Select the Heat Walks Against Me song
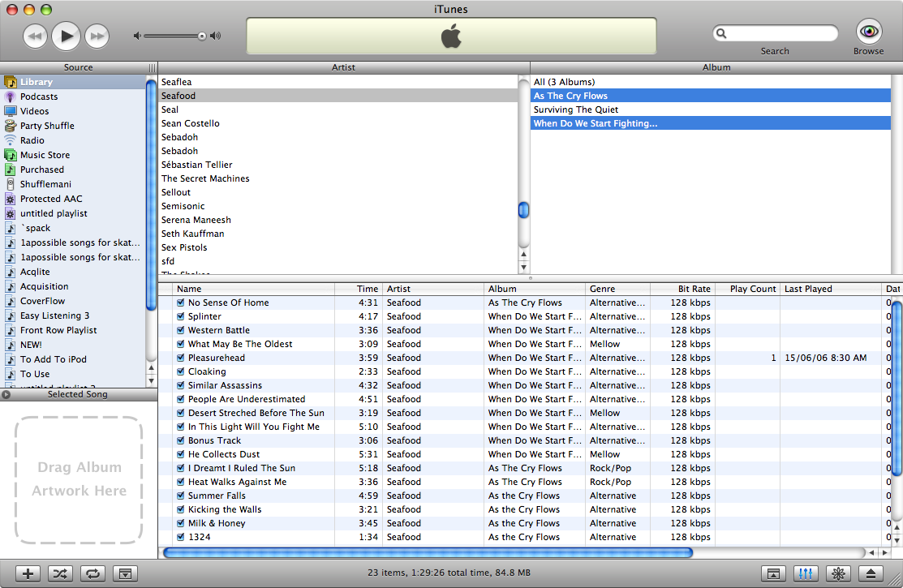Image resolution: width=903 pixels, height=588 pixels. pyautogui.click(x=524, y=482)
